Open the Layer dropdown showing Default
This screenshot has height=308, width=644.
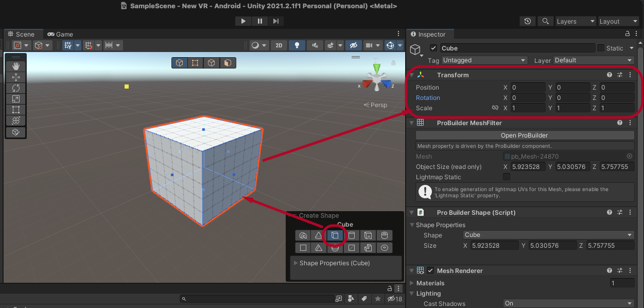[594, 60]
